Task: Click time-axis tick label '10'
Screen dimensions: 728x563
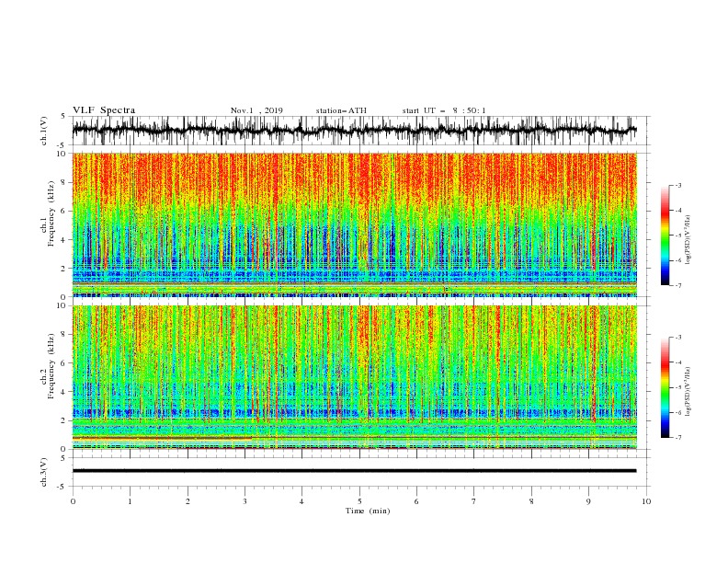Action: (x=646, y=501)
